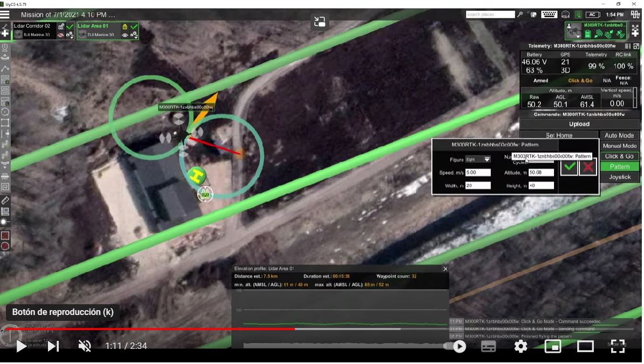
Task: Switch to Manual Mode
Action: (x=619, y=146)
